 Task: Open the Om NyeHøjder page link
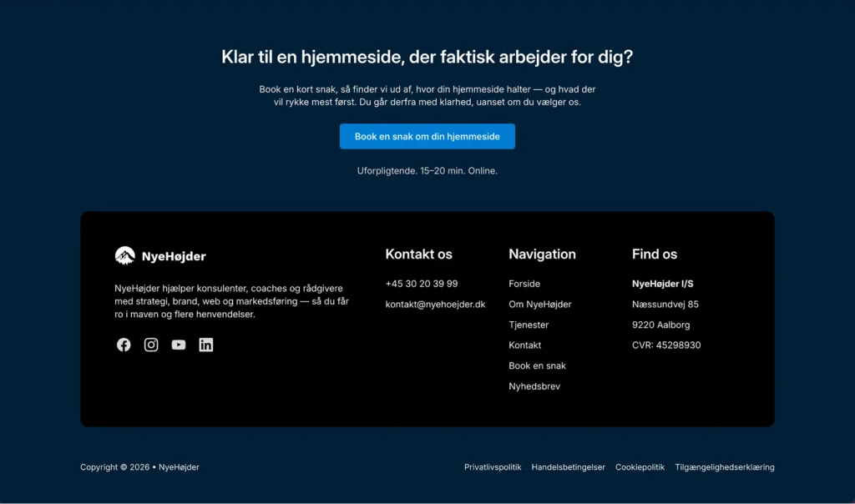tap(540, 305)
